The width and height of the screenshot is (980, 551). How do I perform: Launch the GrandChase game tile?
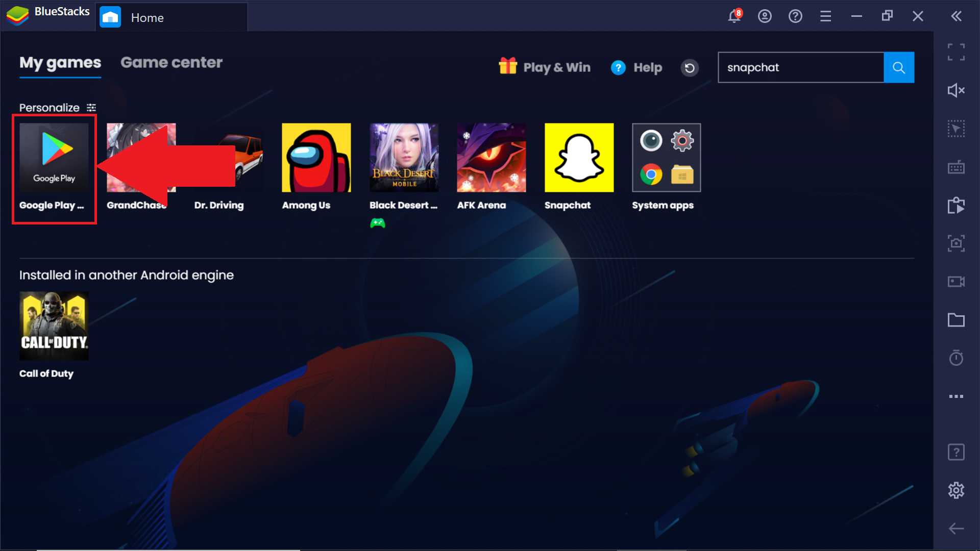[141, 158]
